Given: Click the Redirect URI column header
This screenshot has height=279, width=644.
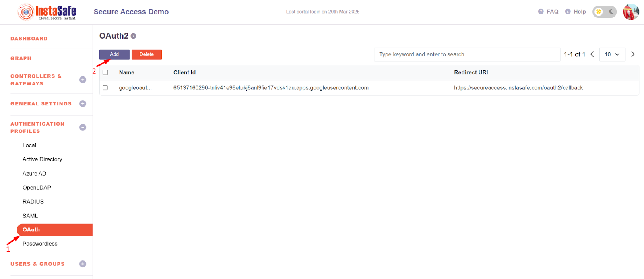Looking at the screenshot, I should 471,72.
